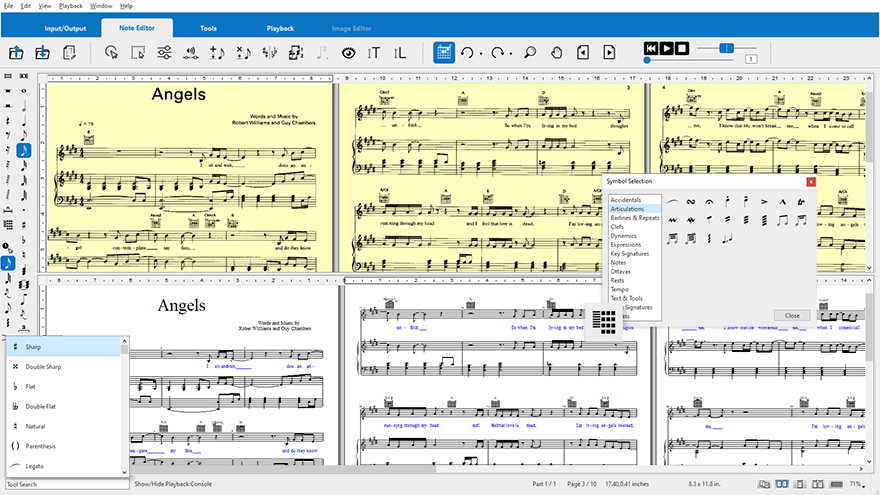The height and width of the screenshot is (495, 880).
Task: Choose Parenthesis from the tool list
Action: click(x=63, y=446)
